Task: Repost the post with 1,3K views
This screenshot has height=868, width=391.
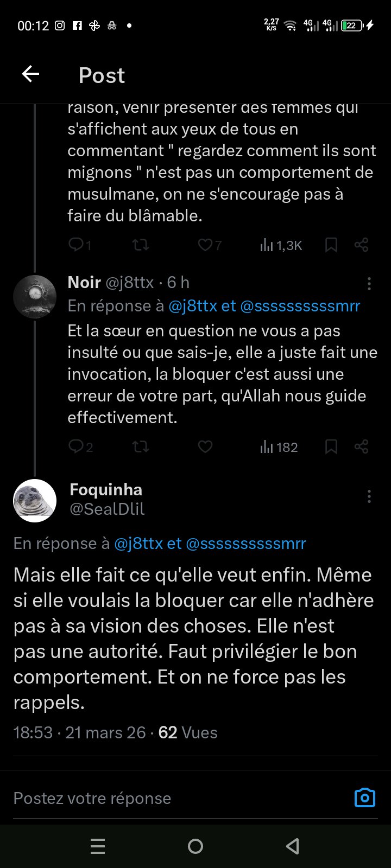Action: click(x=141, y=245)
